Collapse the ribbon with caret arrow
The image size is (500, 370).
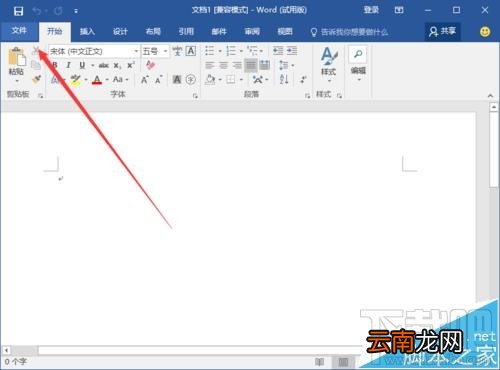490,96
